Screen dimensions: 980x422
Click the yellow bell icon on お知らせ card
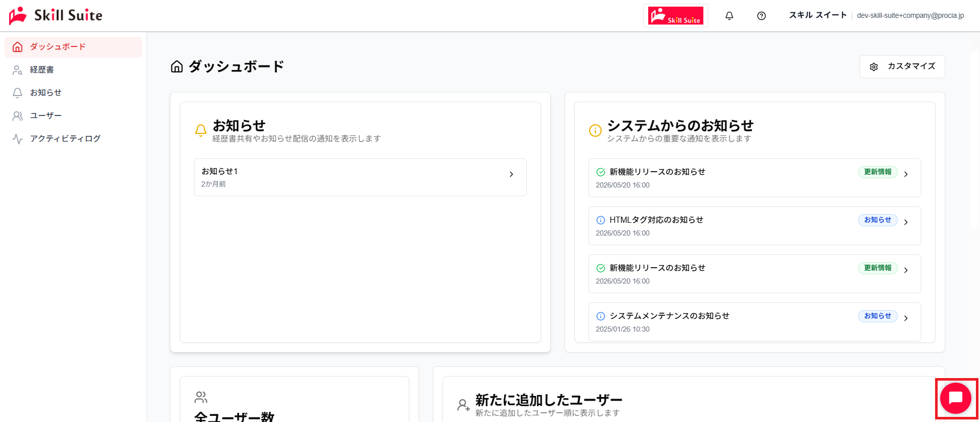[x=201, y=130]
